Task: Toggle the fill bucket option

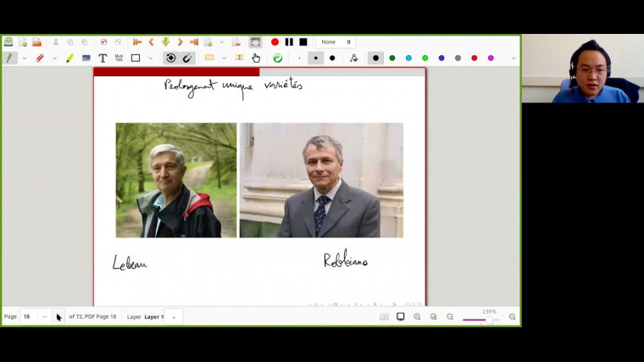Action: (353, 58)
